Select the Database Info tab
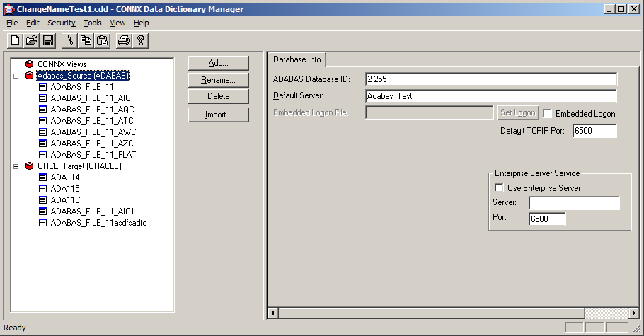Image resolution: width=644 pixels, height=336 pixels. coord(297,59)
